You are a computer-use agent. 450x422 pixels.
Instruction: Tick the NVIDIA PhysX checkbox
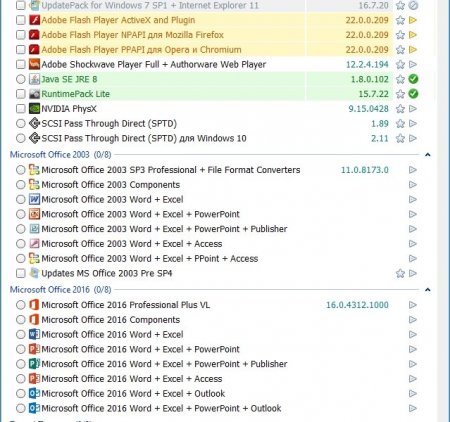[x=21, y=109]
